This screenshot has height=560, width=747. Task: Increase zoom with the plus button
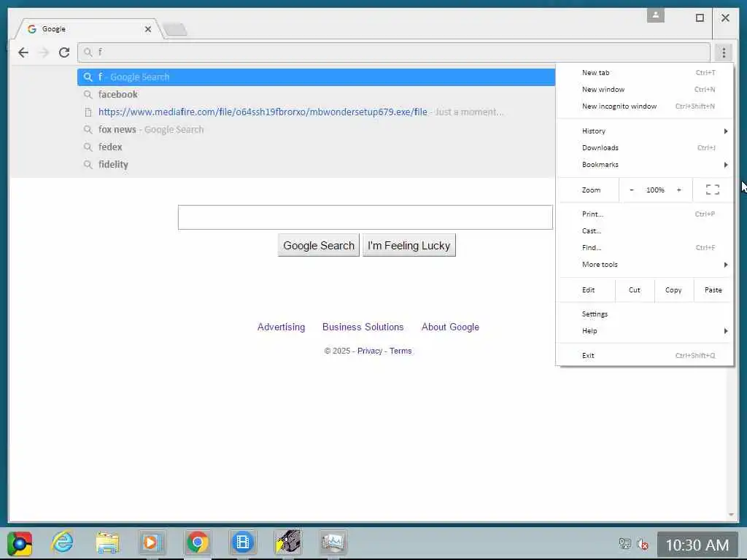pyautogui.click(x=679, y=190)
